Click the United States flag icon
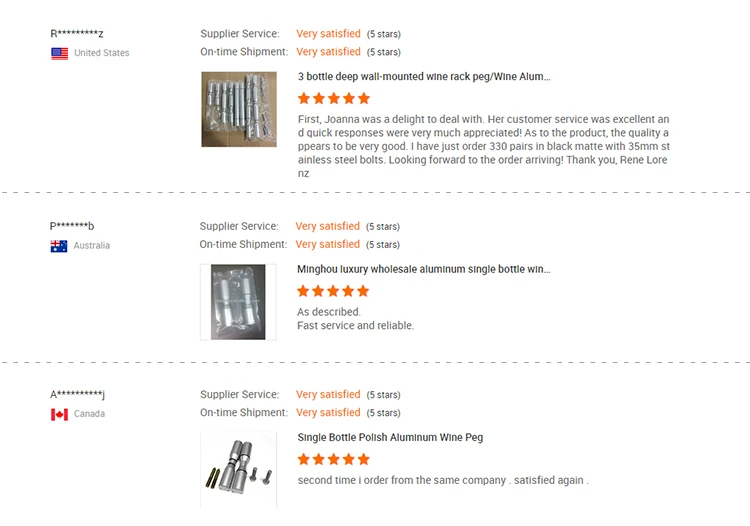 pyautogui.click(x=59, y=54)
